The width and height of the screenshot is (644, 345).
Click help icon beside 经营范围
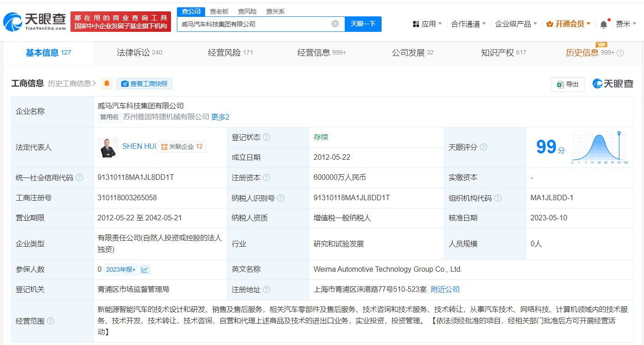click(50, 321)
